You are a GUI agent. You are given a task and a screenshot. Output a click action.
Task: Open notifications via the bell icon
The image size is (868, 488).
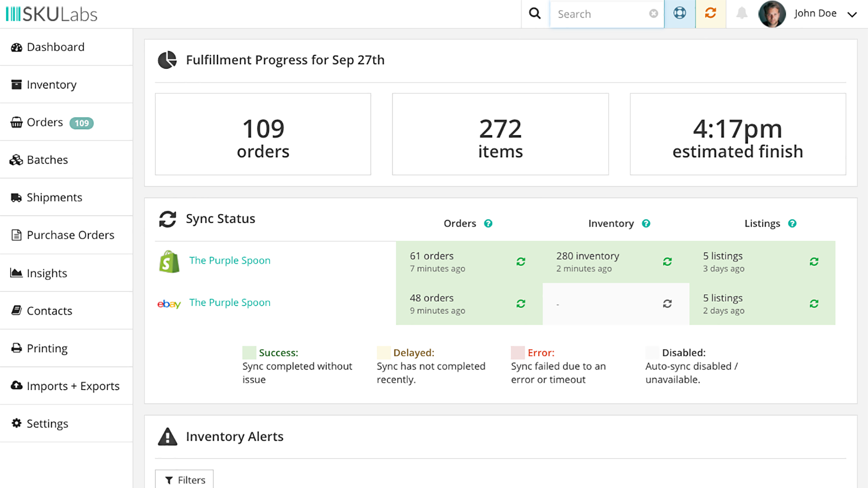tap(741, 14)
